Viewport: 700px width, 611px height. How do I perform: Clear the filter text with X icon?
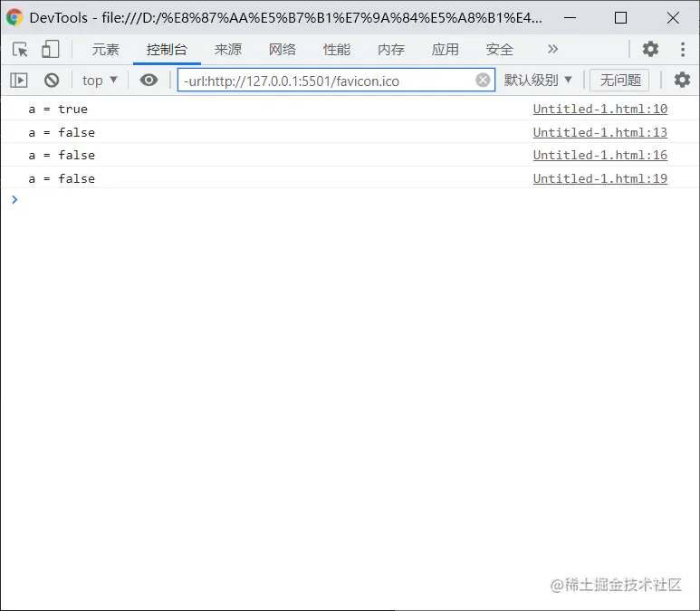click(483, 81)
